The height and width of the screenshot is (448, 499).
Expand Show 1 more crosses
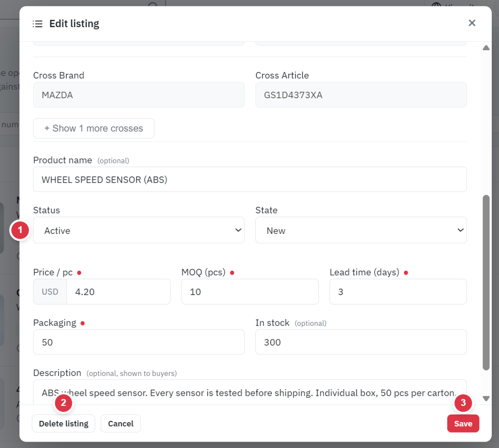(94, 129)
